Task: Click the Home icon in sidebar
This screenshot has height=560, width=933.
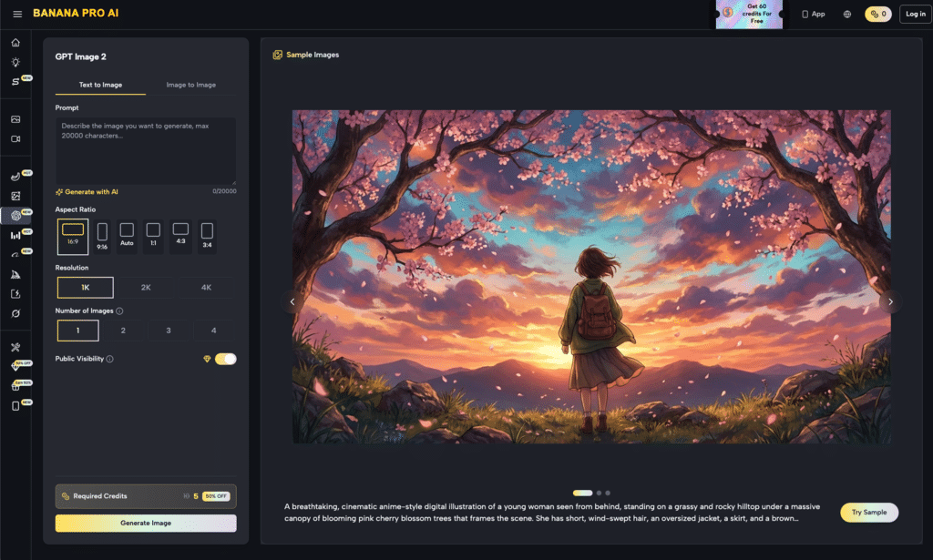Action: pyautogui.click(x=15, y=43)
